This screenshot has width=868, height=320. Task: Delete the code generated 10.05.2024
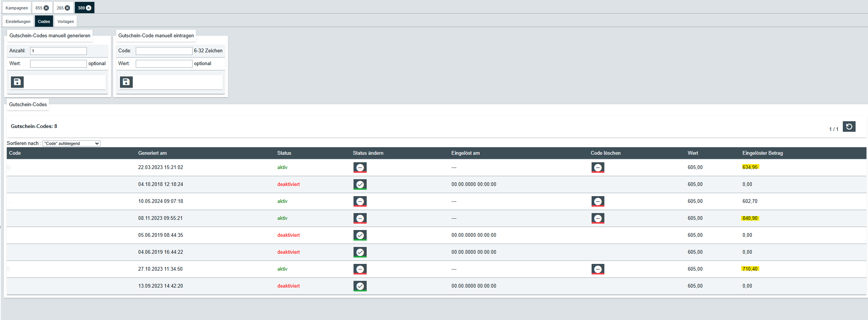tap(598, 201)
